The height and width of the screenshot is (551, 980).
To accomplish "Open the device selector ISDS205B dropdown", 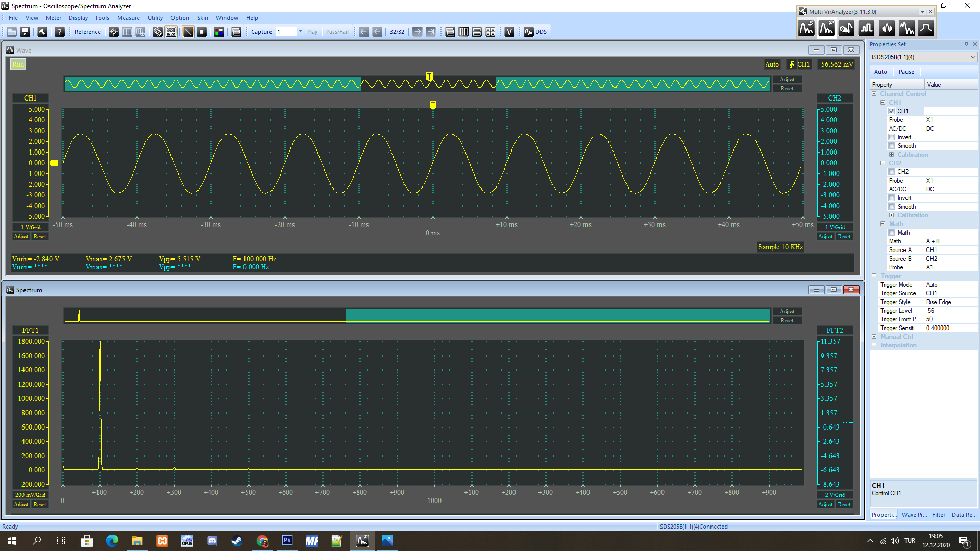I will 923,57.
